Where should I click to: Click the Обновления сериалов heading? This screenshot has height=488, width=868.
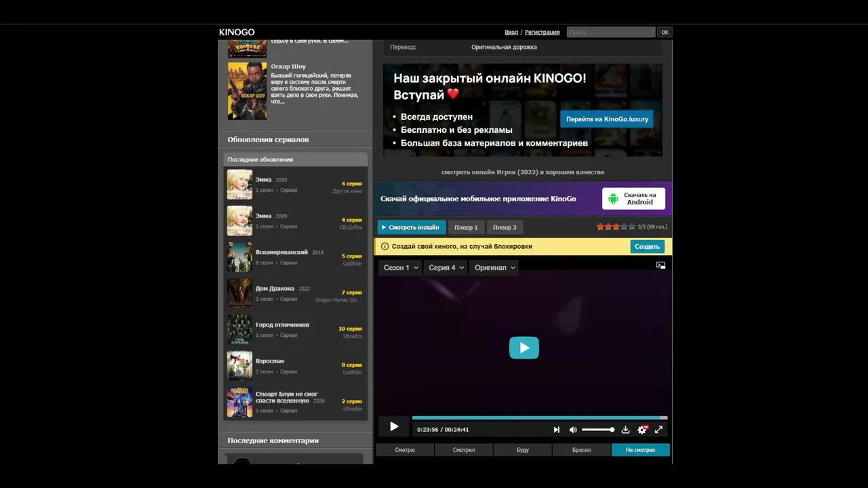(268, 140)
